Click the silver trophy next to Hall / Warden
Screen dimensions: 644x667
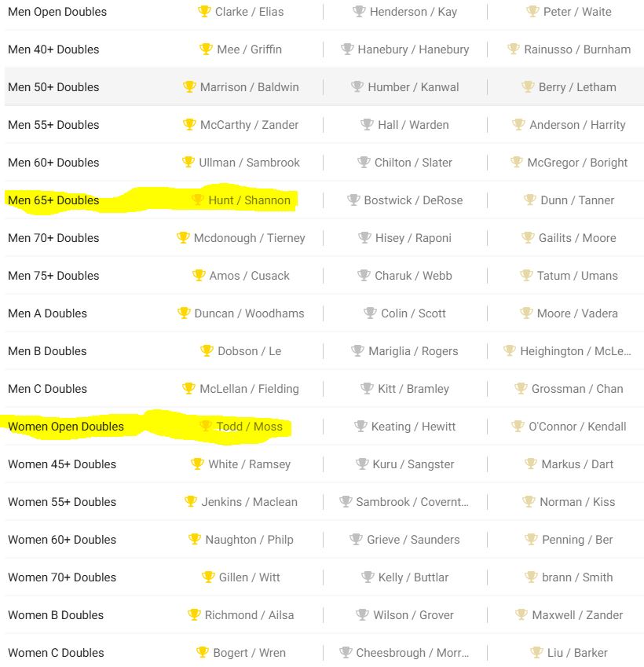coord(367,124)
